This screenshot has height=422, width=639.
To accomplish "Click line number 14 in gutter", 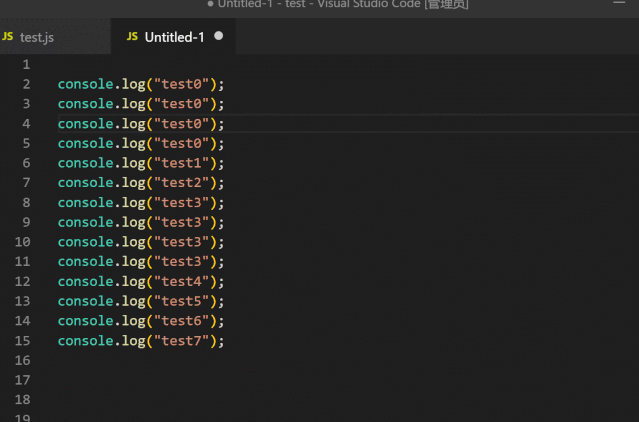I will coord(22,321).
